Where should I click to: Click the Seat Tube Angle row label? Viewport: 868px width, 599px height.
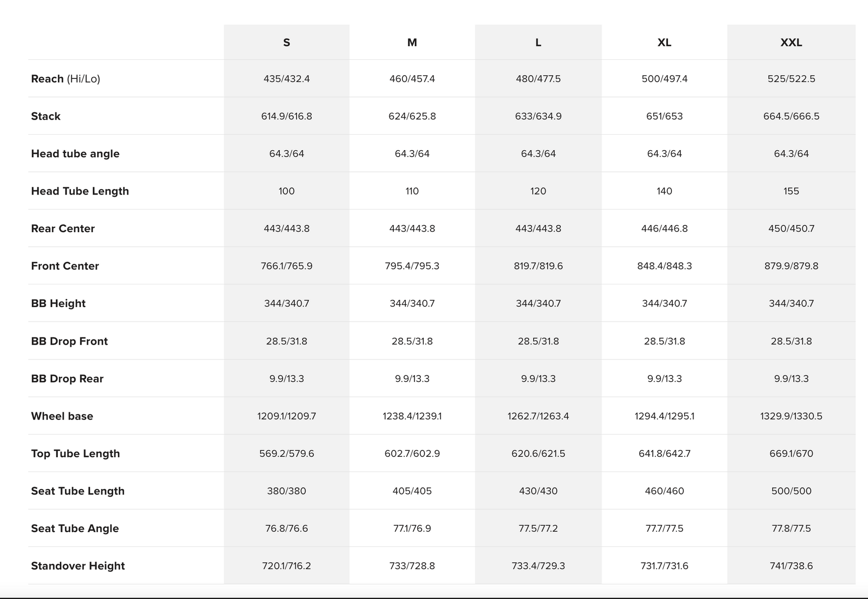(75, 528)
